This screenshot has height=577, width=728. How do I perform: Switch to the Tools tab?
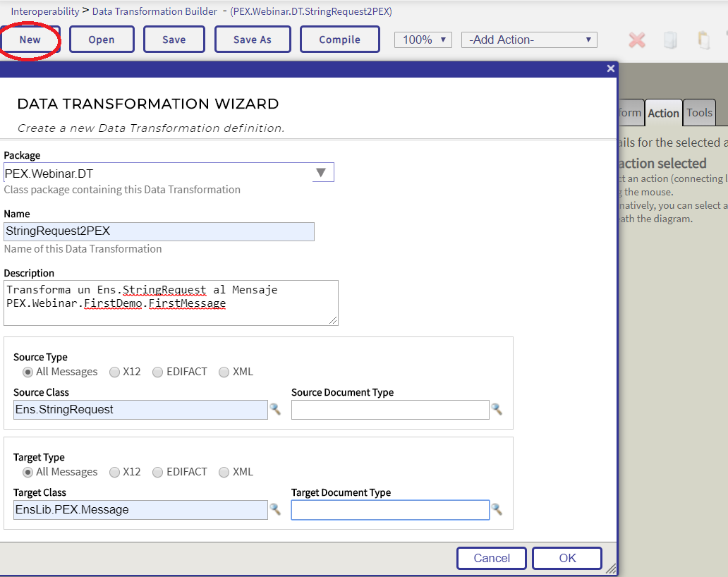[699, 113]
